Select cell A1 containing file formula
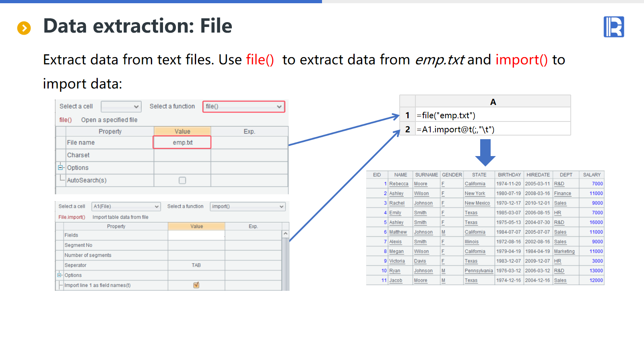 493,115
